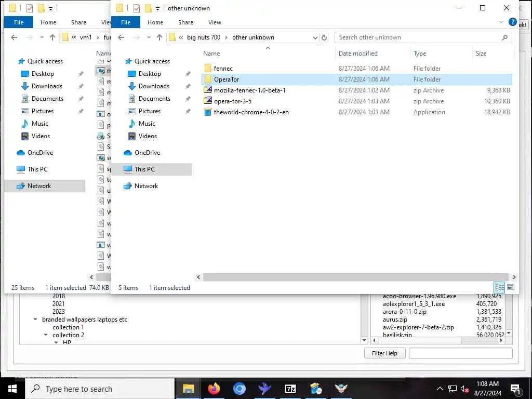
Task: Click the network tray icon
Action: (453, 389)
